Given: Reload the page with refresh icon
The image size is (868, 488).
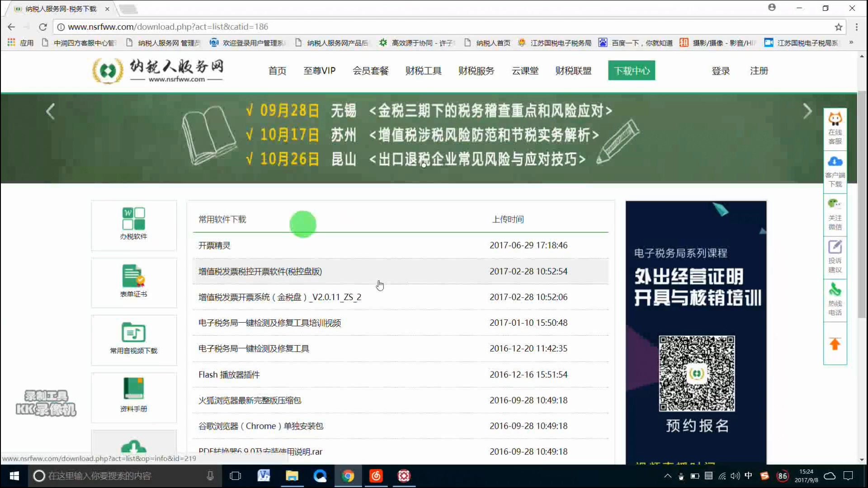Looking at the screenshot, I should [x=42, y=27].
